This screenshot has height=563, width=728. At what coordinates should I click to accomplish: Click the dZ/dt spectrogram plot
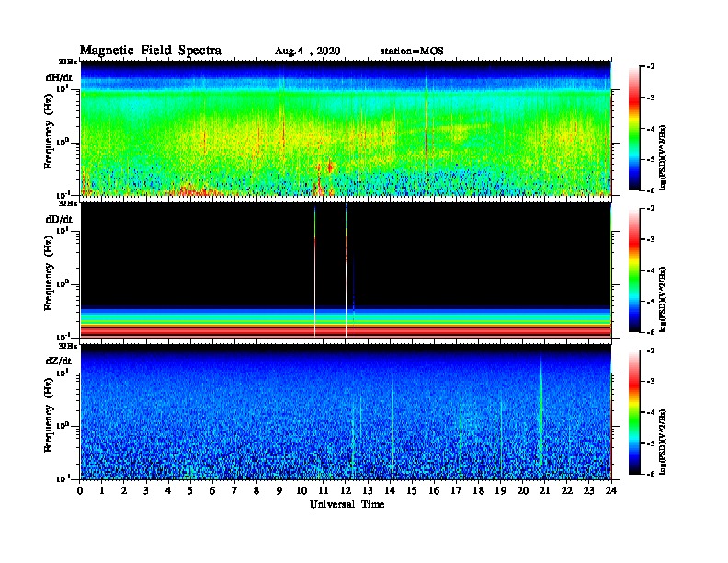[346, 412]
